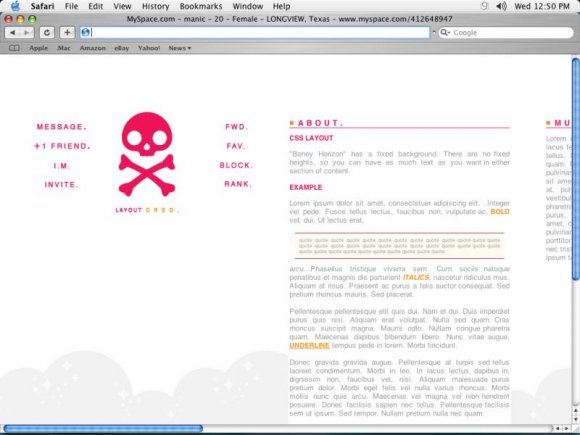
Task: Open the bookmarks library book icon
Action: click(14, 48)
